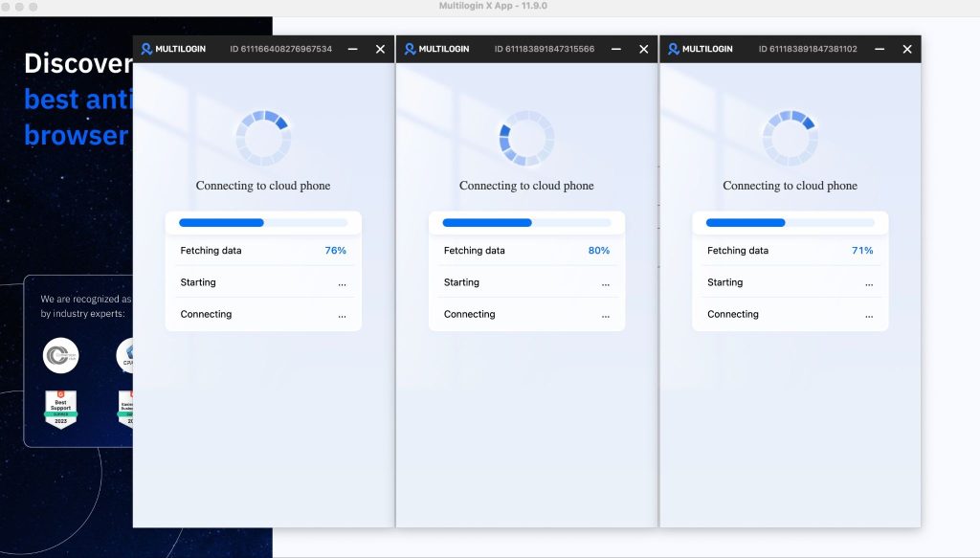
Task: Click progress bar above the 71% value
Action: pos(790,222)
